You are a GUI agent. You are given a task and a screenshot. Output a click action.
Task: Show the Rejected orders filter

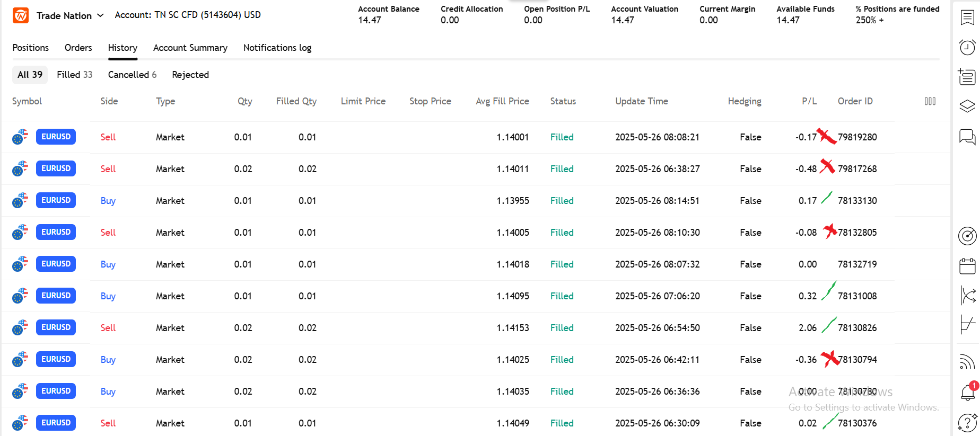[x=190, y=75]
